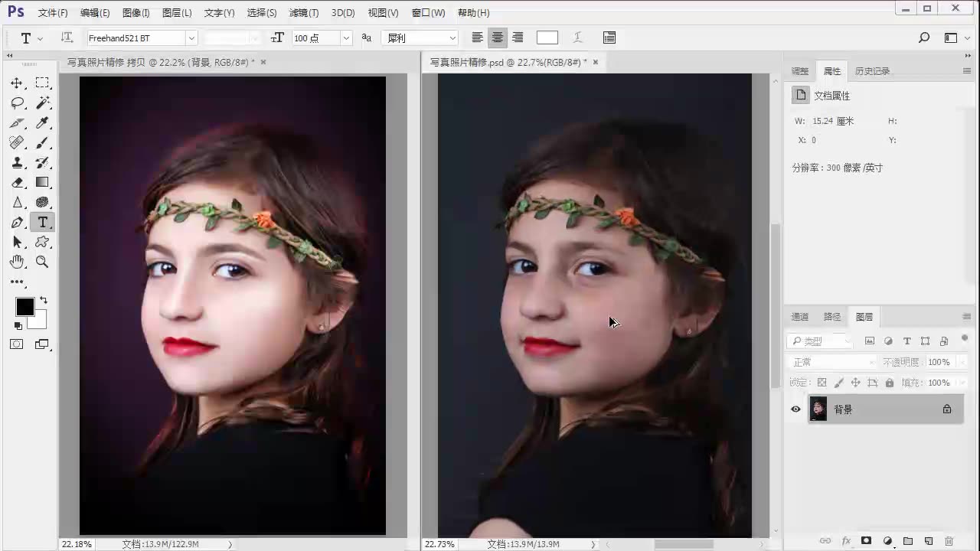The width and height of the screenshot is (980, 551).
Task: Click the 背景 layer thumbnail
Action: [818, 409]
